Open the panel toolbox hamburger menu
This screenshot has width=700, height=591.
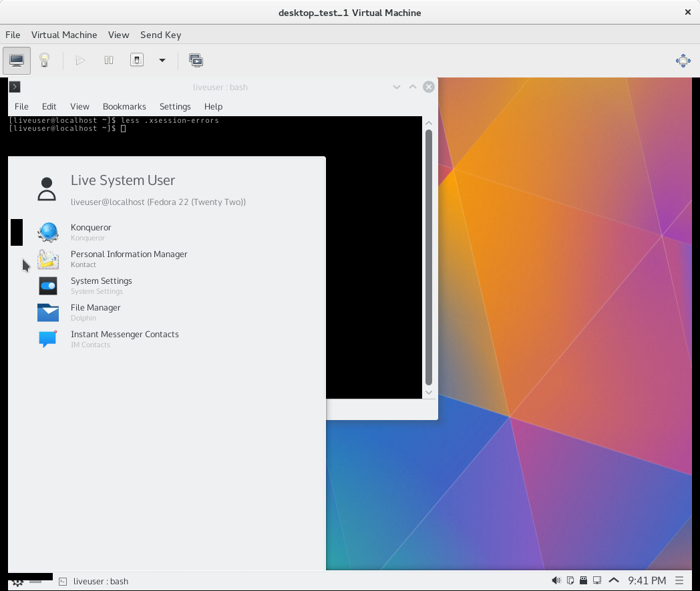click(x=679, y=580)
